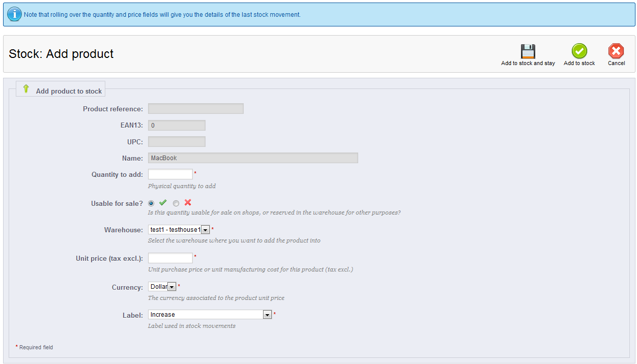Click the Cancel text label
Image resolution: width=637 pixels, height=364 pixels.
[616, 64]
